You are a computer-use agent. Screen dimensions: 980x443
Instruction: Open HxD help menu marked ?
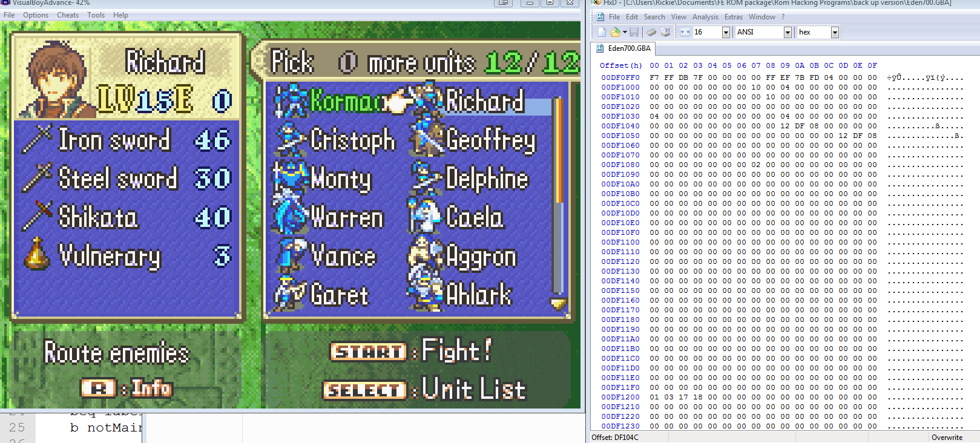click(x=783, y=17)
